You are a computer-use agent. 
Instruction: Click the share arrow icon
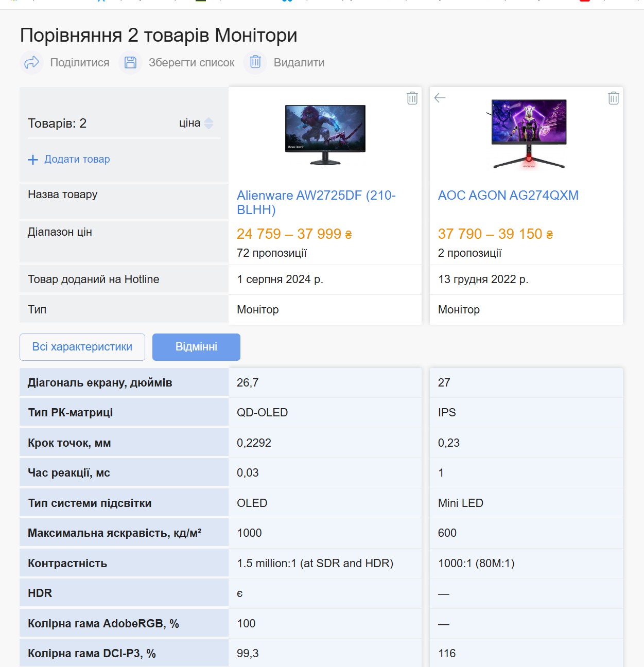tap(32, 63)
